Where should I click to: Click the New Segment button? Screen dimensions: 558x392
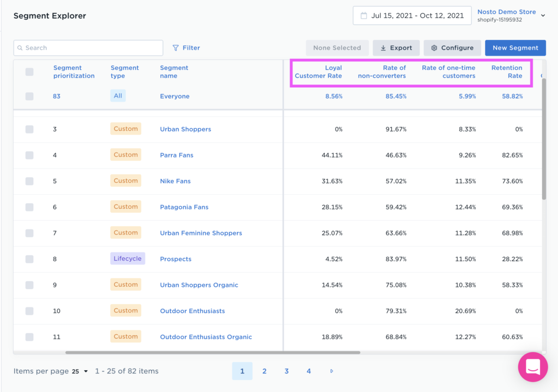pos(515,48)
